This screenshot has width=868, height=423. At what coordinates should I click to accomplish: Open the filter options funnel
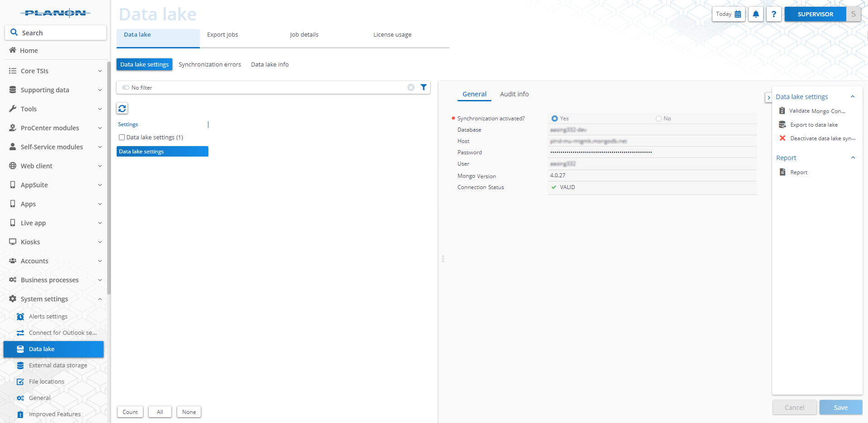(423, 87)
